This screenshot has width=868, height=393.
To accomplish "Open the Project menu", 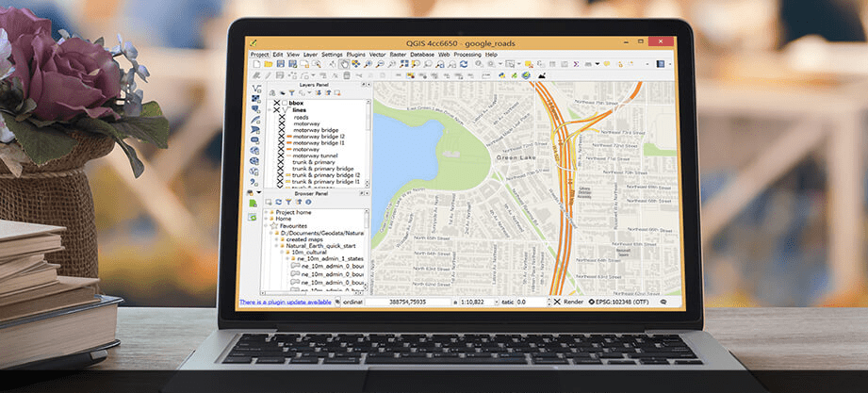I will click(x=259, y=55).
